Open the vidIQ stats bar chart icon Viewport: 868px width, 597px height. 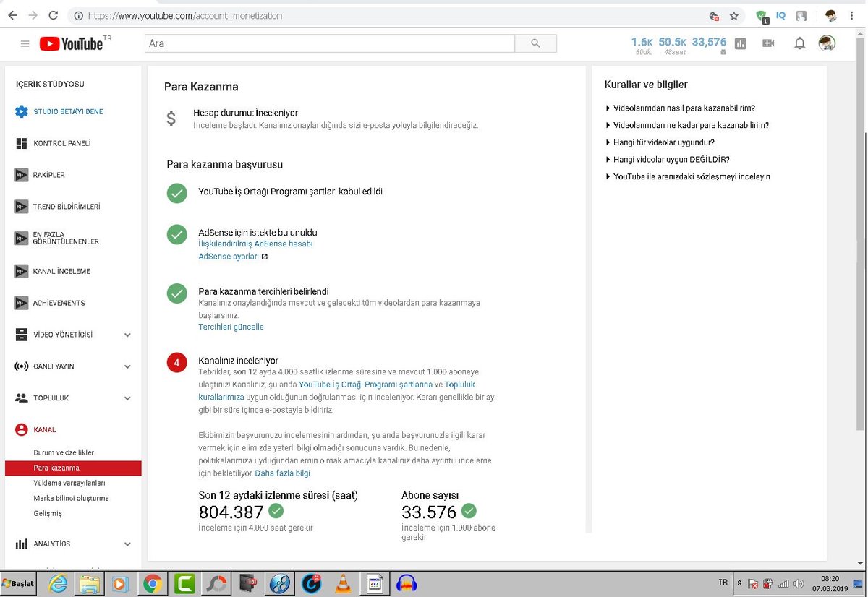coord(740,43)
